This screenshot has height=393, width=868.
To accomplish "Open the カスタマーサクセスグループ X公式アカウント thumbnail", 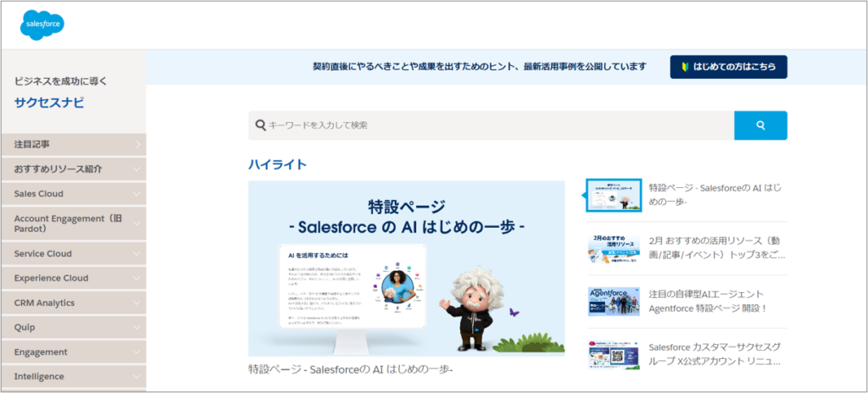I will pyautogui.click(x=614, y=353).
